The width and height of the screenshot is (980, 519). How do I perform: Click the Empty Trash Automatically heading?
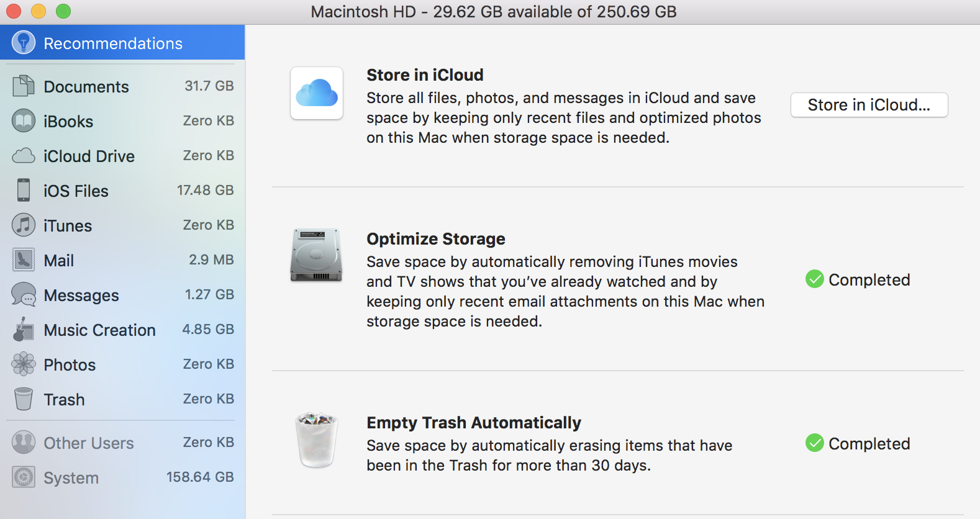pos(474,423)
